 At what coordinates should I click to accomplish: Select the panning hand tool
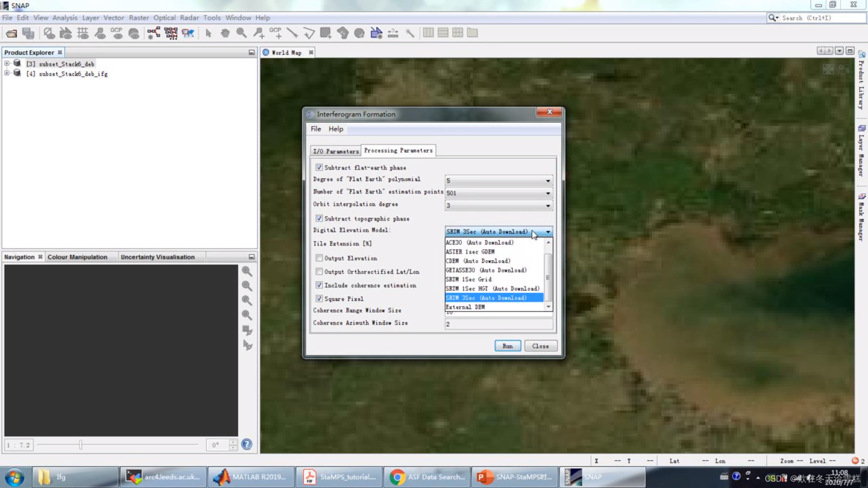(x=225, y=33)
